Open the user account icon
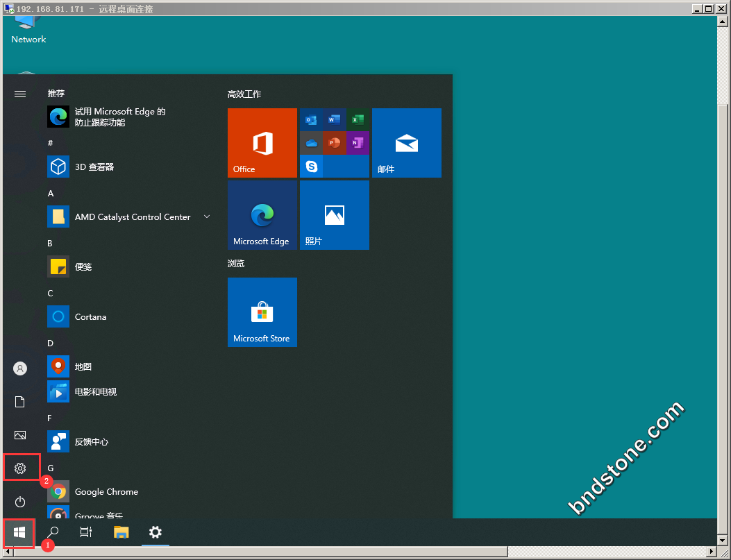 point(20,368)
